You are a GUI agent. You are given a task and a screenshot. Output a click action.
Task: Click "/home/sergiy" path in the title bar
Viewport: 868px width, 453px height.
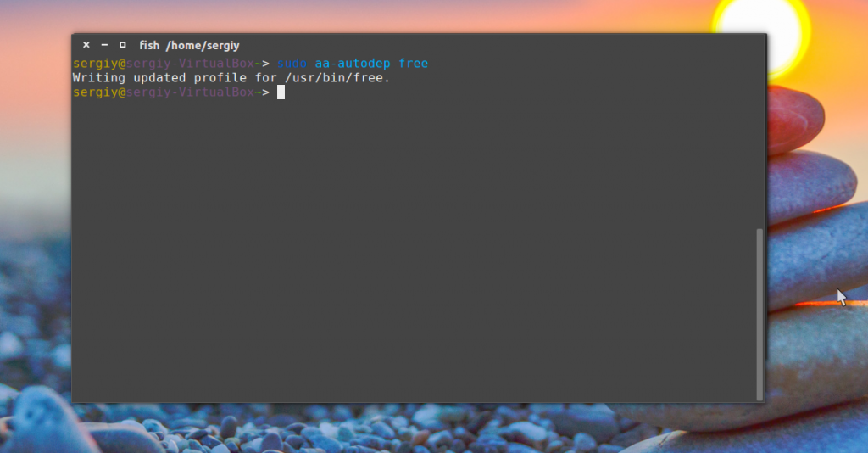point(203,46)
